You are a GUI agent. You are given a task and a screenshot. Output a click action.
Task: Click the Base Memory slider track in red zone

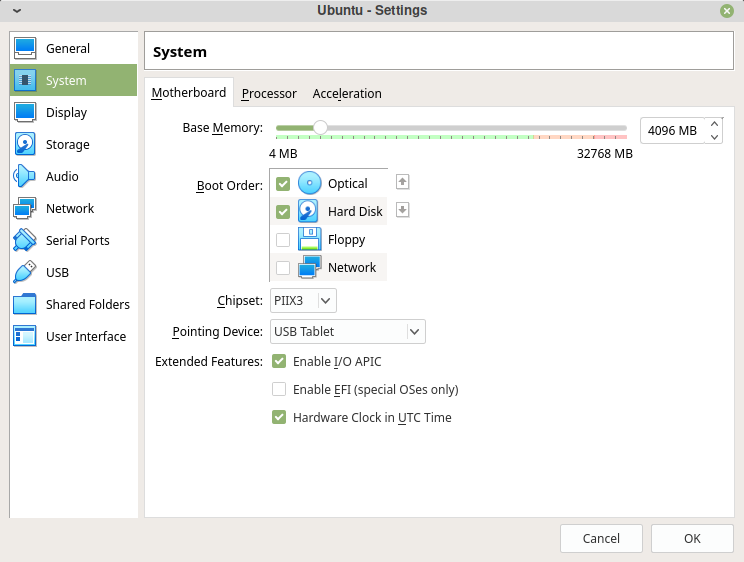tap(610, 128)
